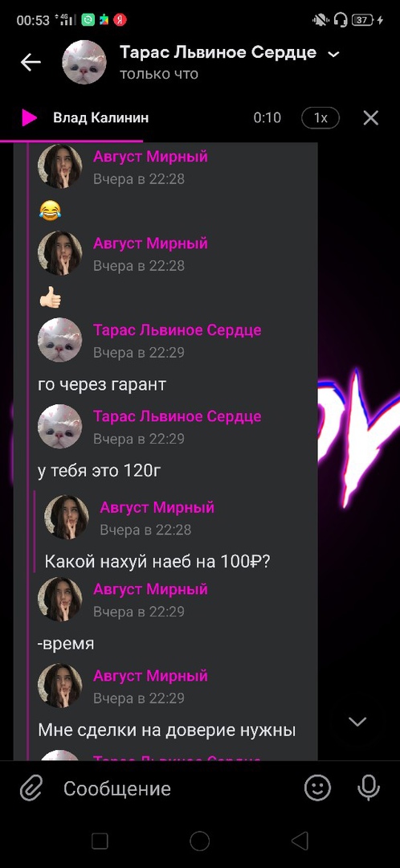Tap Тарас avatar beside го через гарант
The height and width of the screenshot is (868, 400).
click(x=59, y=340)
